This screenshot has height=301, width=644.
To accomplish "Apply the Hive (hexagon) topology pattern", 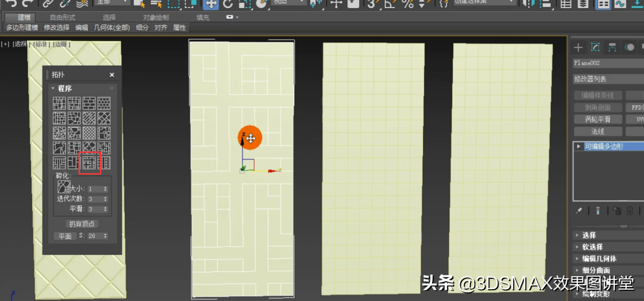I will (104, 103).
